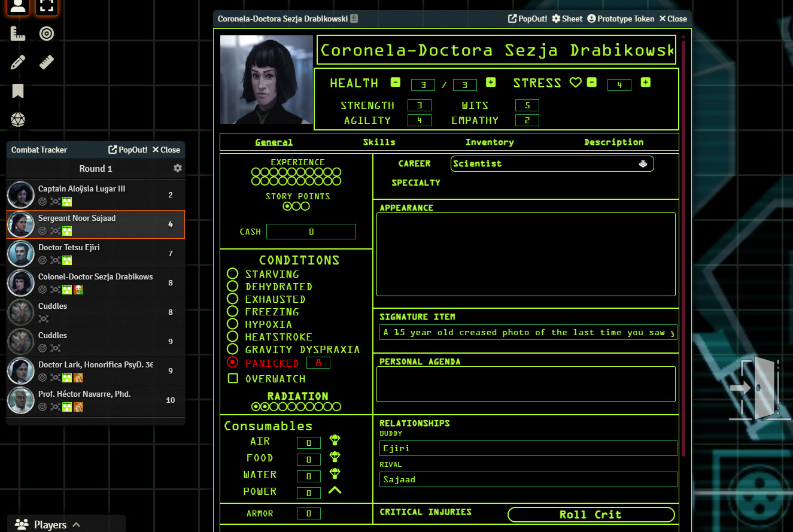The width and height of the screenshot is (793, 532).
Task: Select Doctor Tetsu Ejiri in Combat Tracker
Action: pyautogui.click(x=96, y=253)
